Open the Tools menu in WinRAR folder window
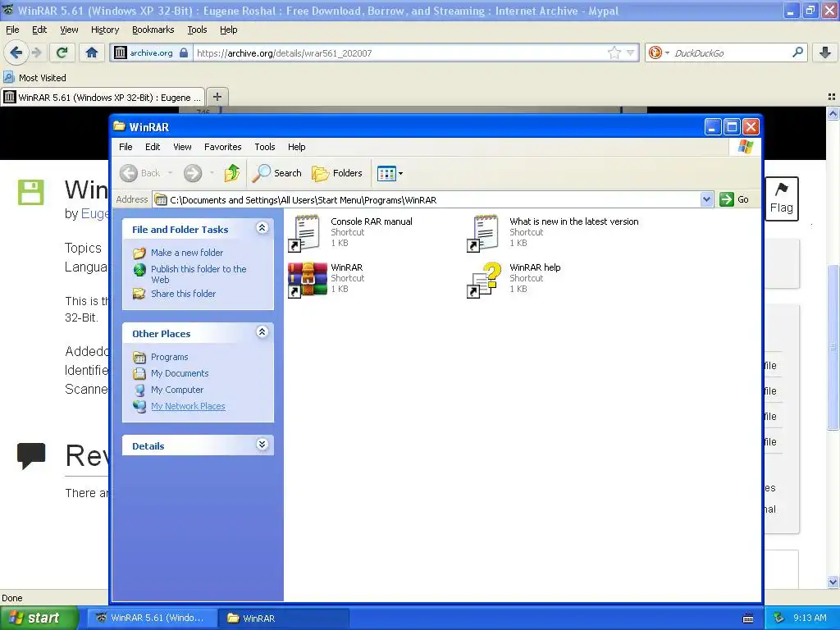 pyautogui.click(x=265, y=147)
